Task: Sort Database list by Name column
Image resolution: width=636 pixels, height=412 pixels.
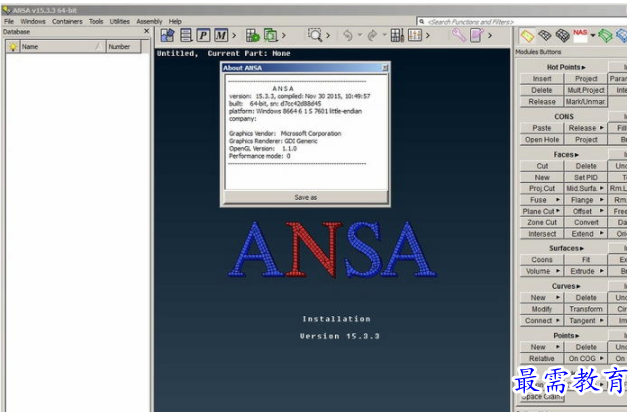Action: pyautogui.click(x=62, y=47)
